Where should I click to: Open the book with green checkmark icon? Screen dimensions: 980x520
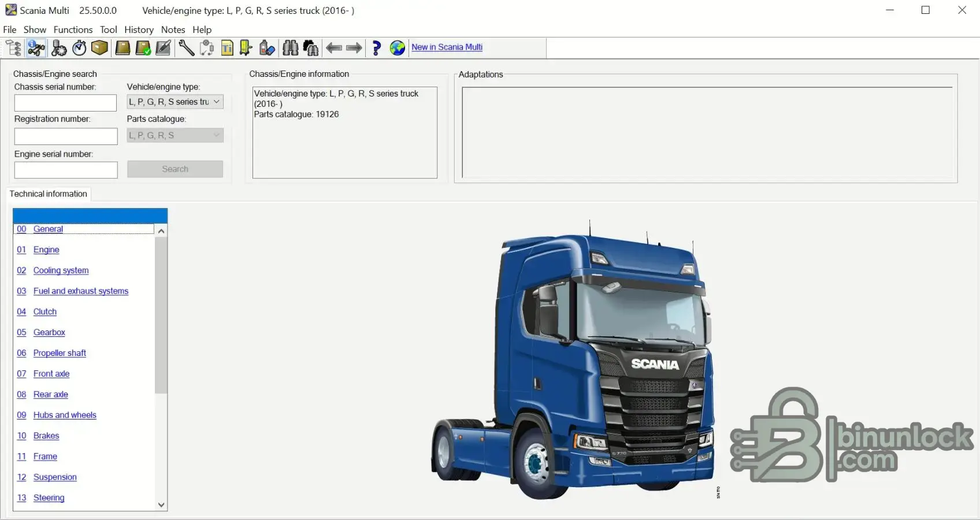143,48
